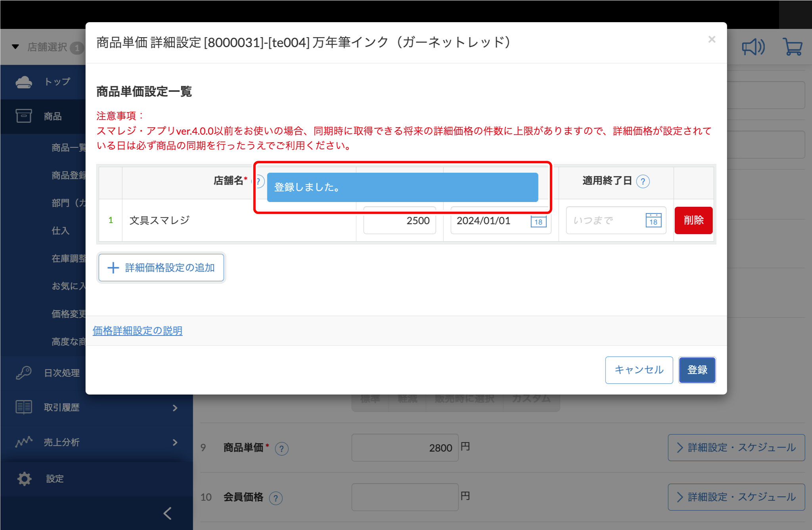The height and width of the screenshot is (530, 812).
Task: Open 価格変更 submenu item
Action: tap(69, 314)
